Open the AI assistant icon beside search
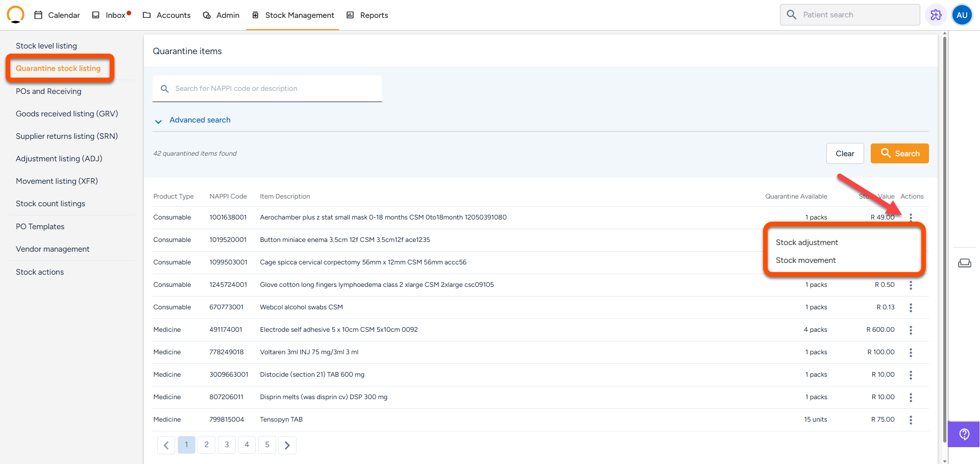This screenshot has height=464, width=980. coord(936,15)
